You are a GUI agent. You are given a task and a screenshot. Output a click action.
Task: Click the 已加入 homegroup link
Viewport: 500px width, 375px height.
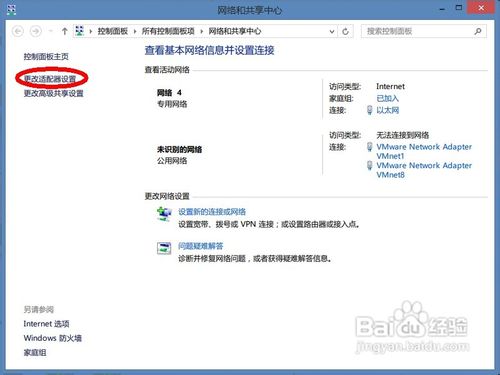click(387, 98)
